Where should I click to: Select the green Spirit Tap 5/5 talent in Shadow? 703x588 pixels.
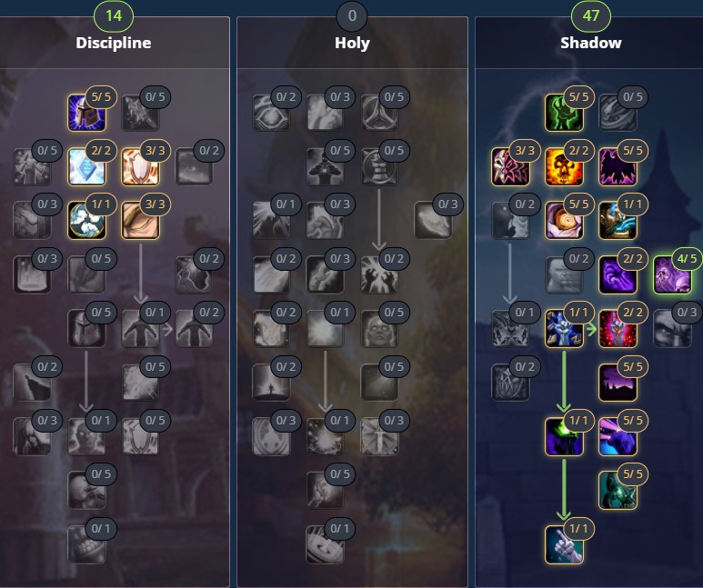564,113
